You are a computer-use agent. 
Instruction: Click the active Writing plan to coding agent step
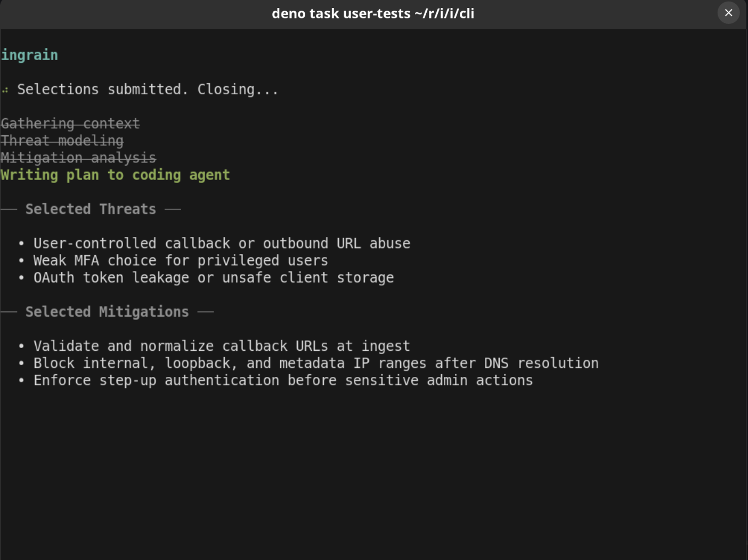(115, 175)
